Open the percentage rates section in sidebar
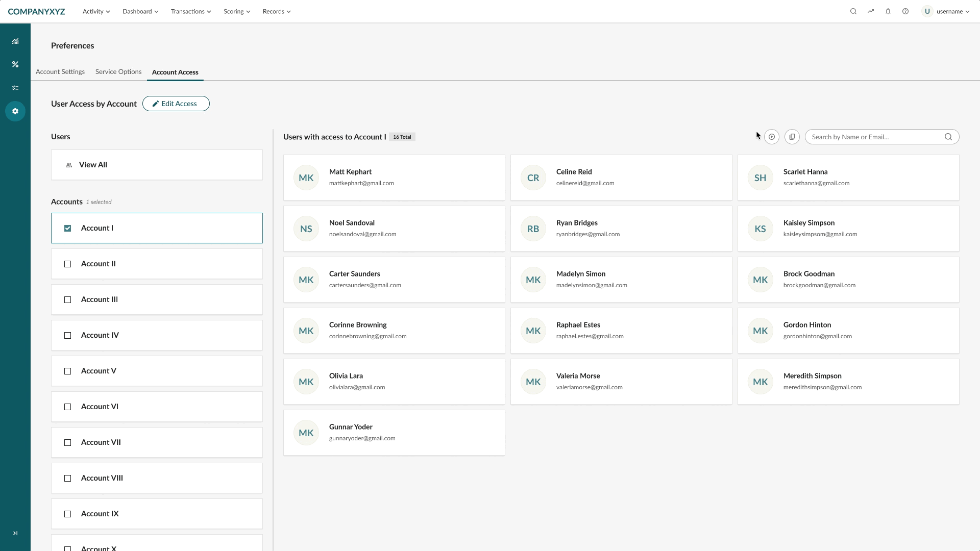This screenshot has height=551, width=980. click(15, 64)
